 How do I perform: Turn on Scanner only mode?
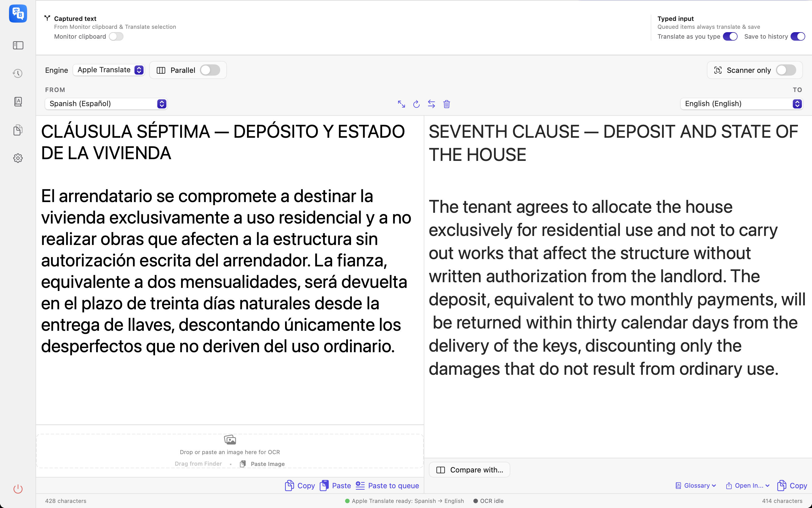coord(786,70)
